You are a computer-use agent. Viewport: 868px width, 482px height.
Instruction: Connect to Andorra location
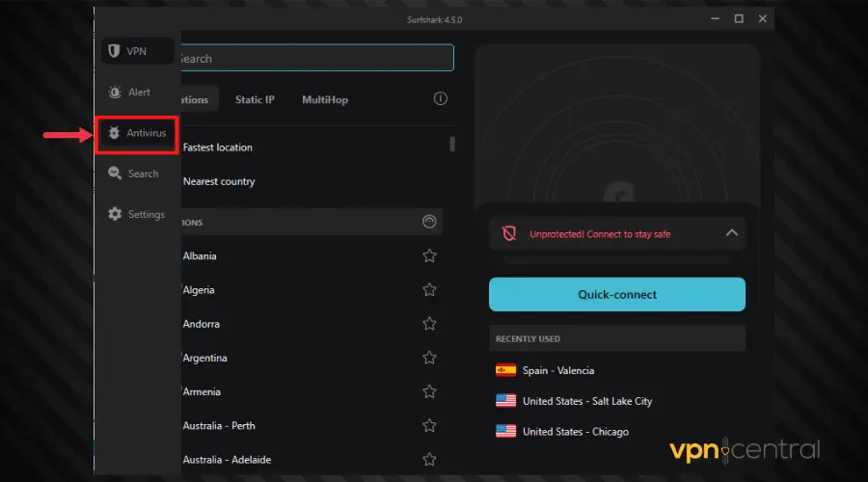[201, 324]
